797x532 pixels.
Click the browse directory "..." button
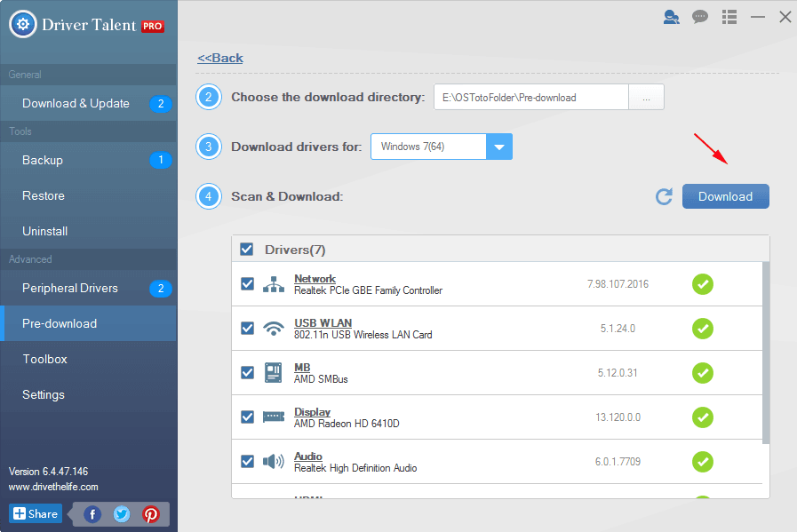coord(646,97)
